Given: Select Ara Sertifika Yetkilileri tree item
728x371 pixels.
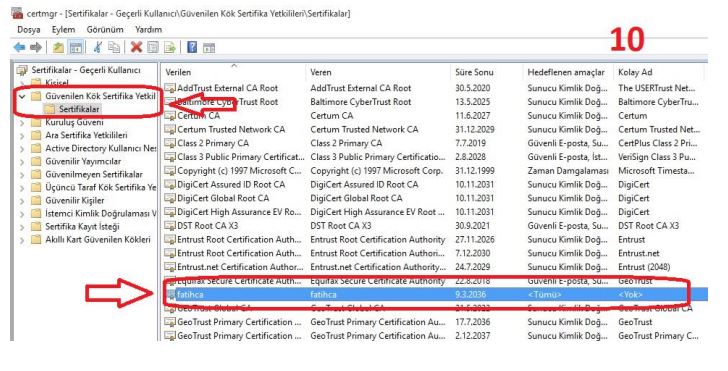Looking at the screenshot, I should pos(86,135).
